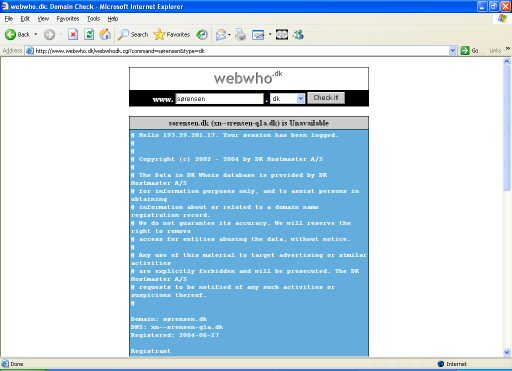This screenshot has width=512, height=371.
Task: Click the vertical scrollbar down arrow
Action: pos(507,352)
